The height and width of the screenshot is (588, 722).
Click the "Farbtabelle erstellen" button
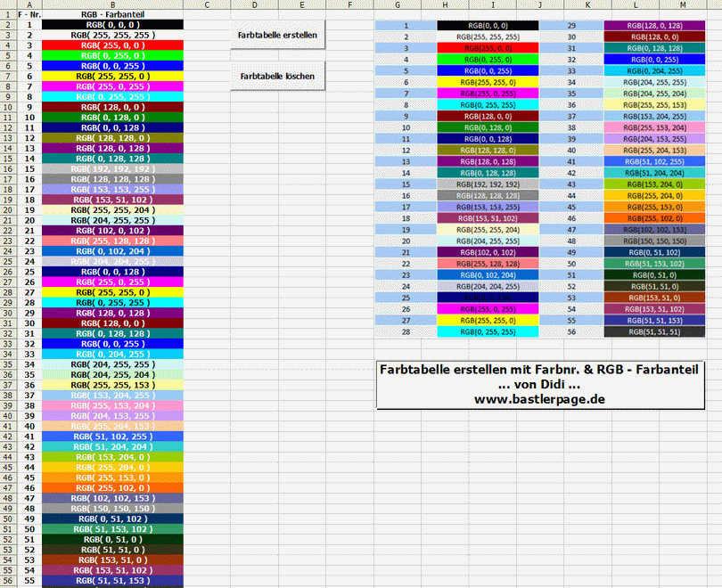coord(277,35)
